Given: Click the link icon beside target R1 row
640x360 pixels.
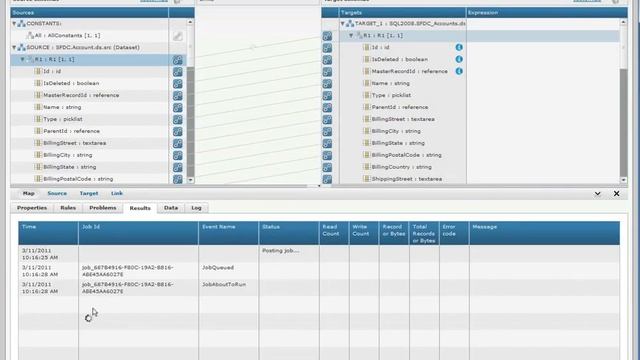Looking at the screenshot, I should click(327, 36).
